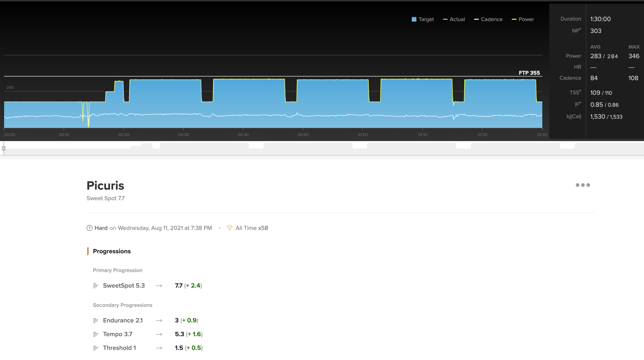The width and height of the screenshot is (644, 360).
Task: Click the Hard difficulty help question icon
Action: pyautogui.click(x=89, y=228)
